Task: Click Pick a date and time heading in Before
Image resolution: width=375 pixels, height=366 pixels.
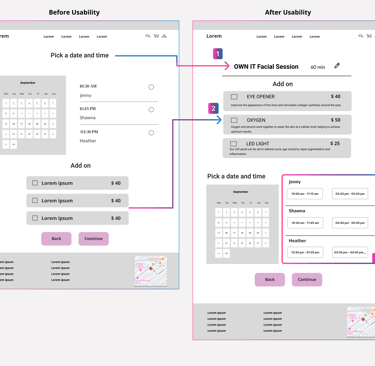Action: [x=80, y=55]
